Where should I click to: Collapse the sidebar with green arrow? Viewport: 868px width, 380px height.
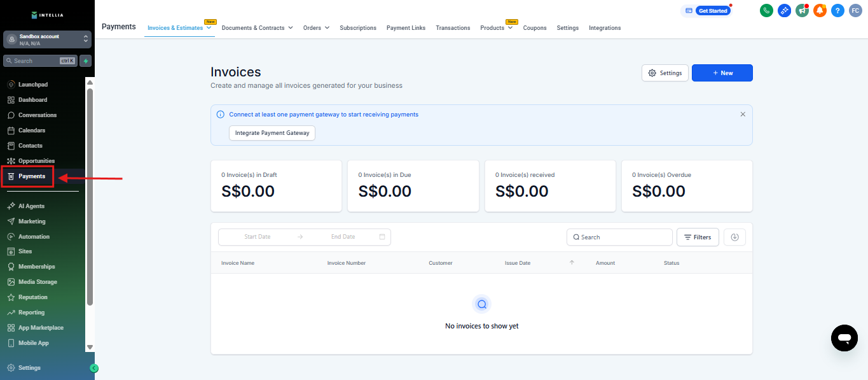(x=94, y=368)
